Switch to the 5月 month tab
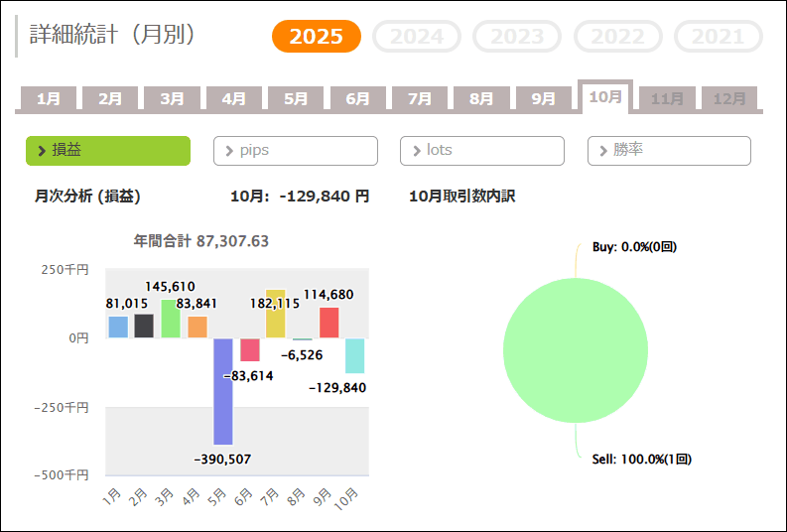787x532 pixels. 296,99
